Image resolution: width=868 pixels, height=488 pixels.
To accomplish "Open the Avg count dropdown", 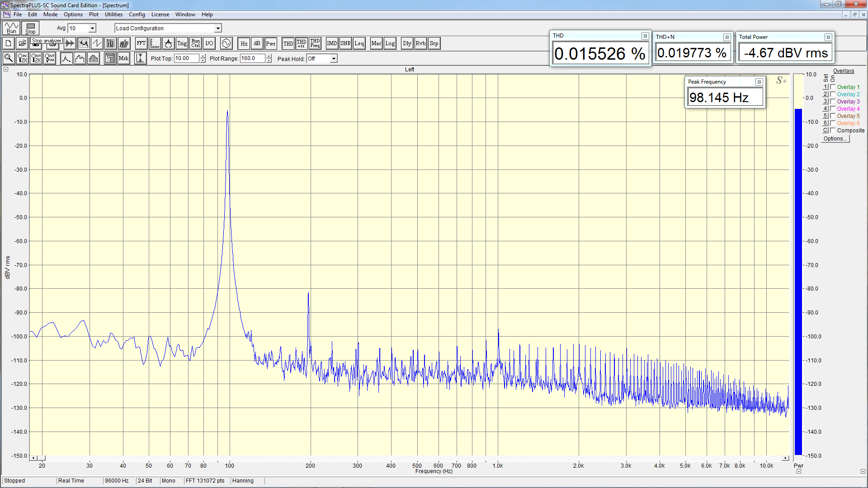I will tap(92, 28).
